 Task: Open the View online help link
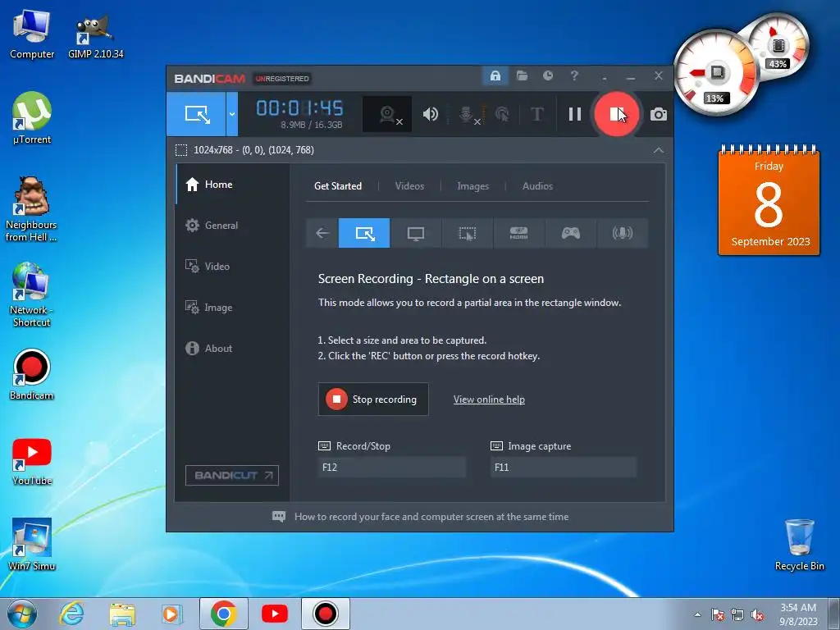click(489, 399)
